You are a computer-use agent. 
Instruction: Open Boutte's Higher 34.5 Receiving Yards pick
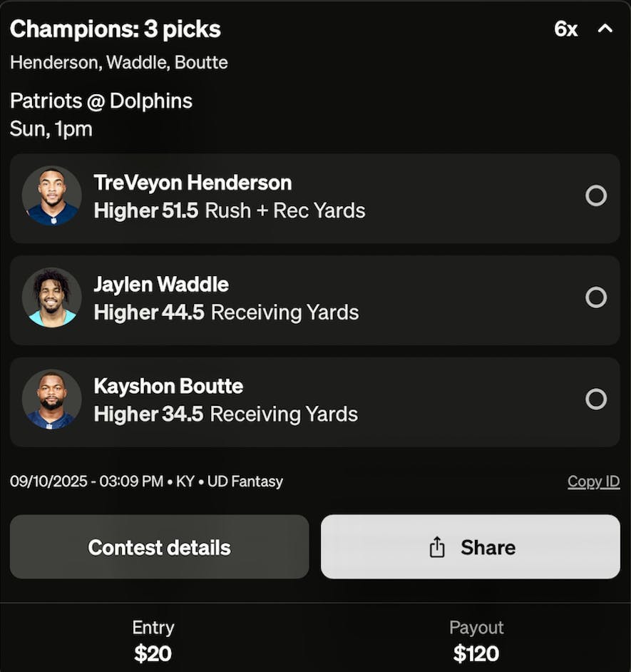(226, 414)
